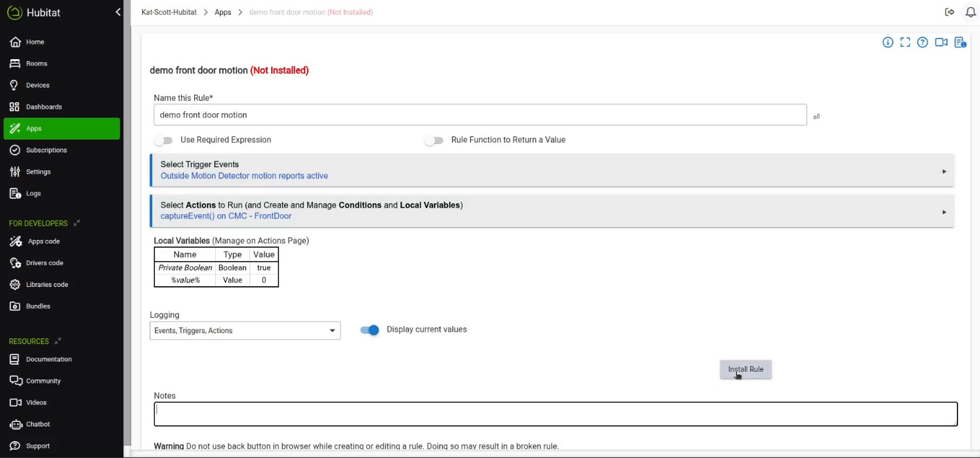Click the Apps wand icon
980x458 pixels.
[15, 129]
